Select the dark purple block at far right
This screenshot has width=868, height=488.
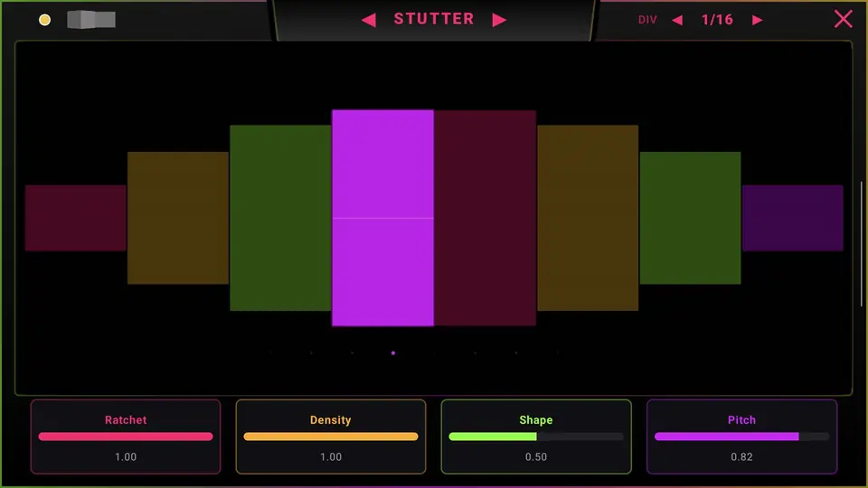(793, 218)
